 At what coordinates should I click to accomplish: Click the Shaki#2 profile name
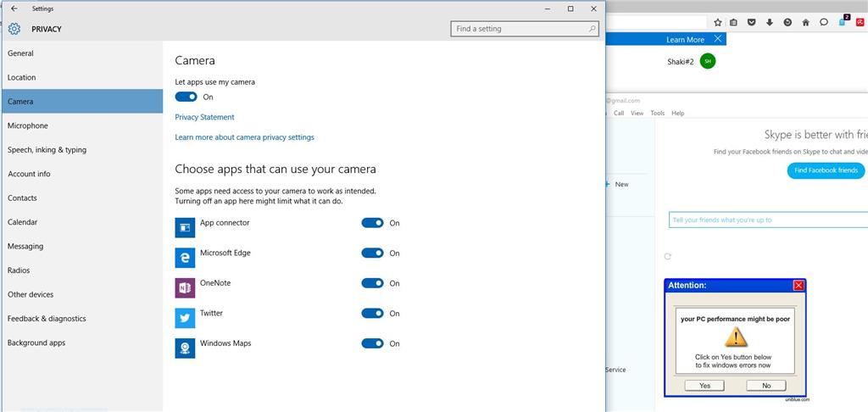681,62
